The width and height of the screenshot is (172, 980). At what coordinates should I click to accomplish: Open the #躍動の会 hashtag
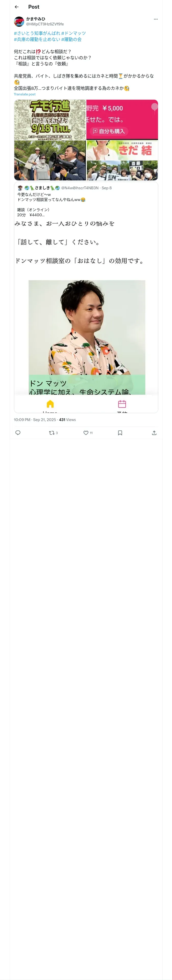click(71, 39)
